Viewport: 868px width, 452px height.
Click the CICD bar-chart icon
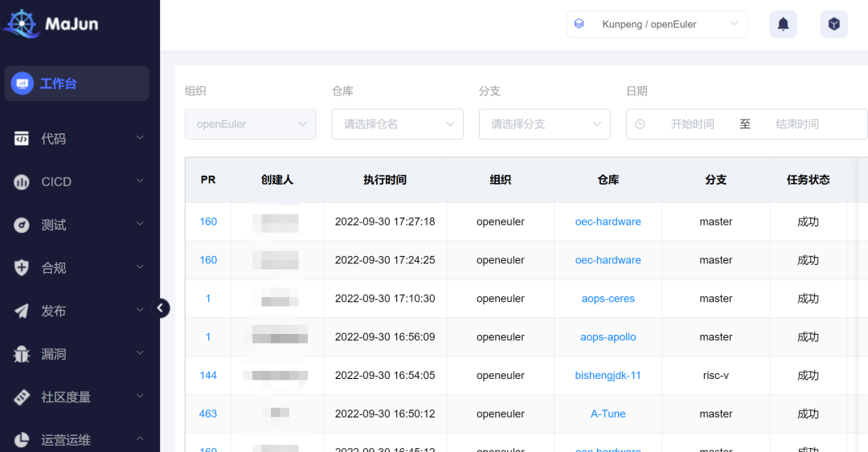pyautogui.click(x=22, y=181)
